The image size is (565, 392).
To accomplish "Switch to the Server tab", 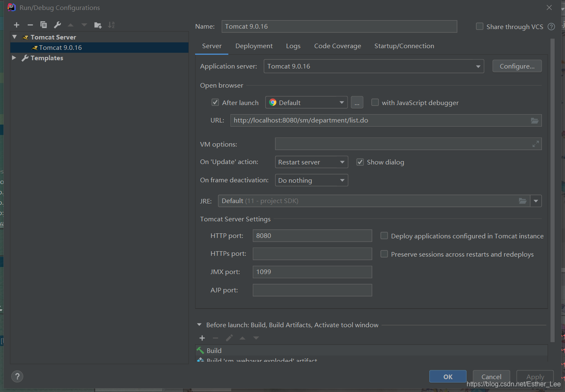I will click(x=212, y=46).
